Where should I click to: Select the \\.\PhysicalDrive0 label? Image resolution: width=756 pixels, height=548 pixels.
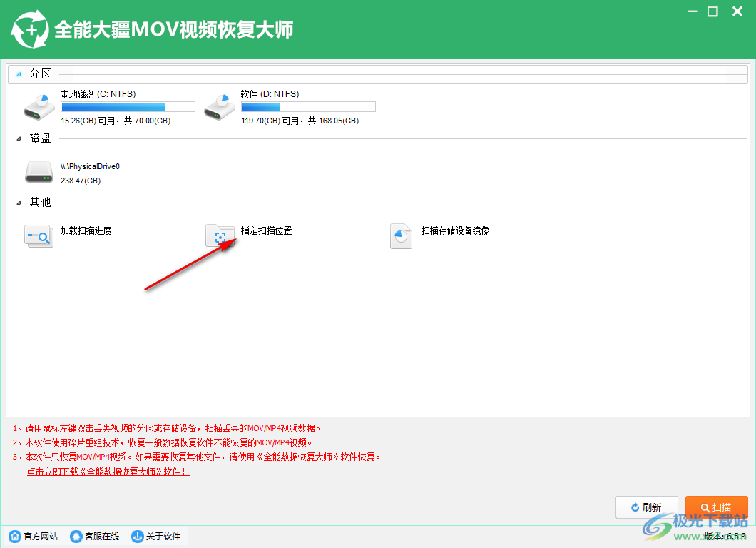pyautogui.click(x=90, y=166)
